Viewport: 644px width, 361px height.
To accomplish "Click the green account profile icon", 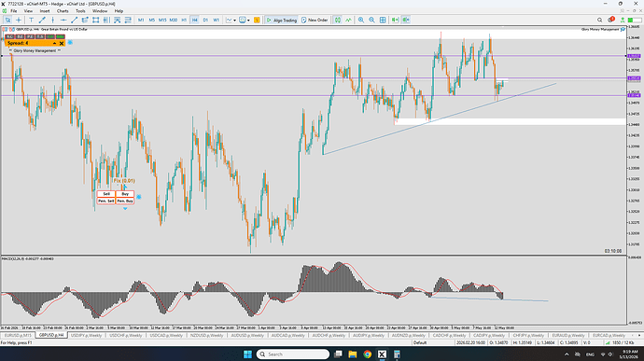I will pyautogui.click(x=623, y=20).
